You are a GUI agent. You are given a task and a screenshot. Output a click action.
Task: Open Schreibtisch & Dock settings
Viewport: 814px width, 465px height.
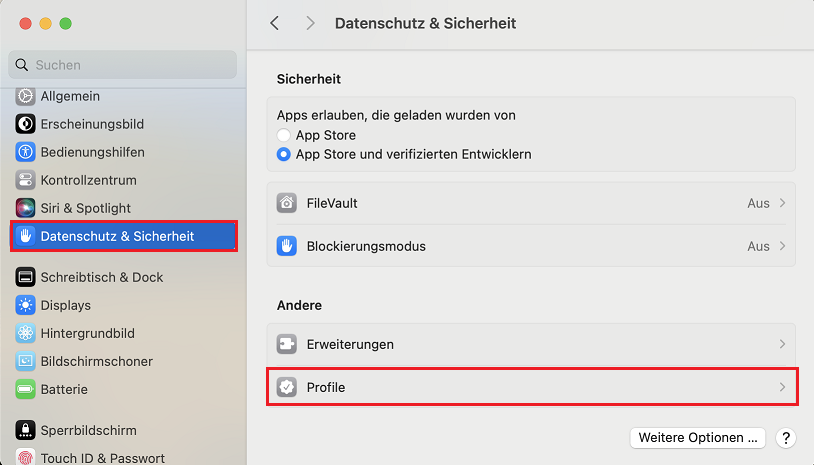pyautogui.click(x=101, y=277)
